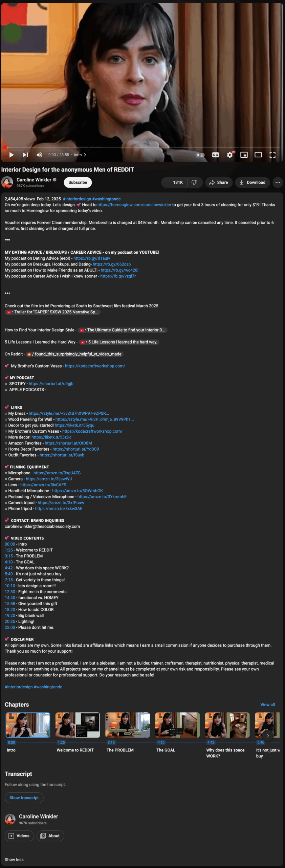
Task: Mute the video volume
Action: pos(40,155)
